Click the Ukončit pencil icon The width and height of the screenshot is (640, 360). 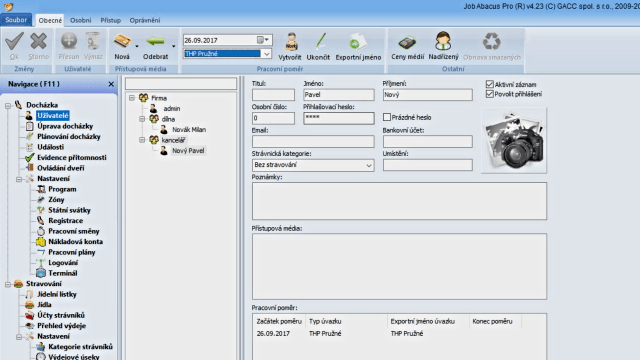point(320,42)
